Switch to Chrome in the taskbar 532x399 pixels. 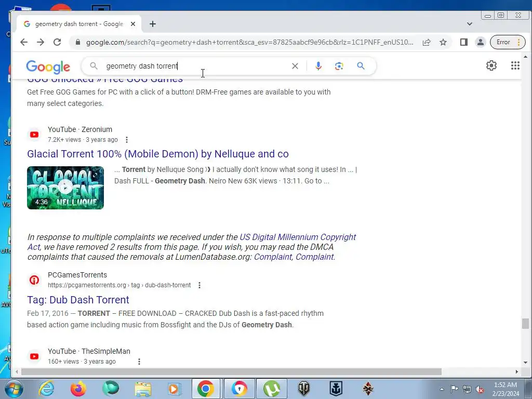(x=206, y=389)
